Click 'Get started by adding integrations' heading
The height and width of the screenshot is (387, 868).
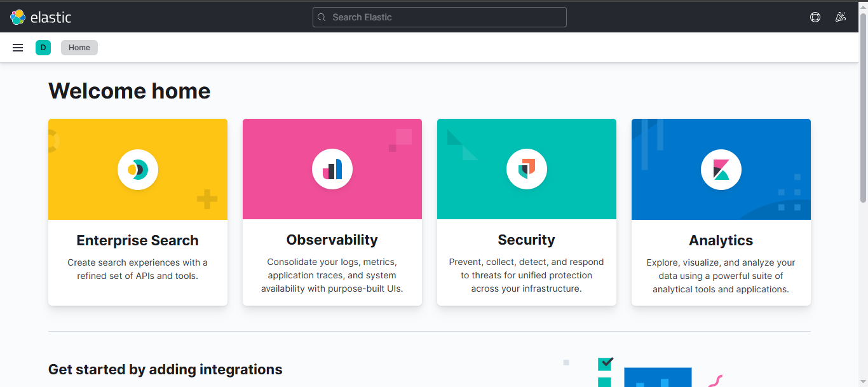[165, 369]
